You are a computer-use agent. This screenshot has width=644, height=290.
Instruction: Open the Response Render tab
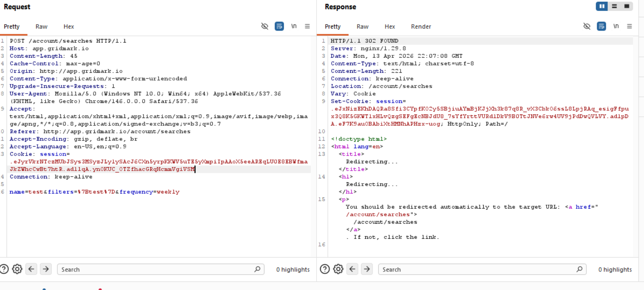click(x=421, y=26)
